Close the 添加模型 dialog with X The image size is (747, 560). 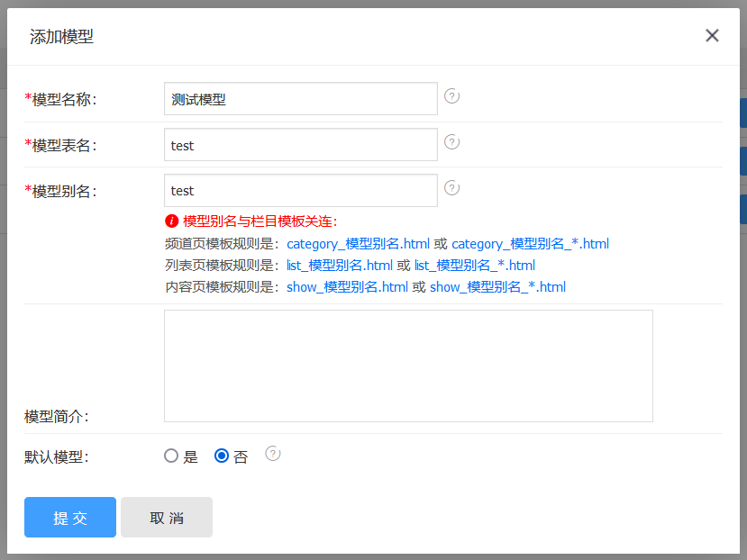(x=712, y=35)
